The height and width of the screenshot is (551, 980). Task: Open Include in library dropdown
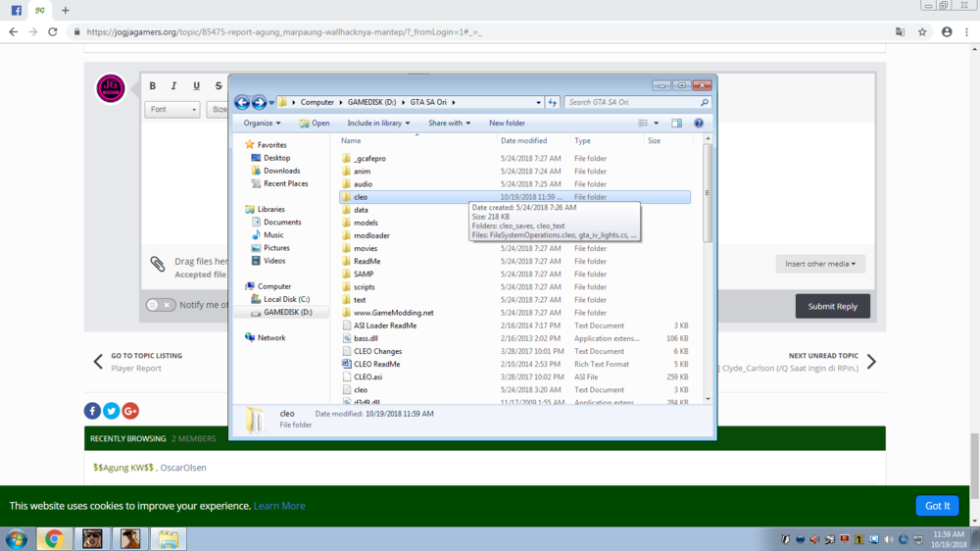[x=378, y=124]
